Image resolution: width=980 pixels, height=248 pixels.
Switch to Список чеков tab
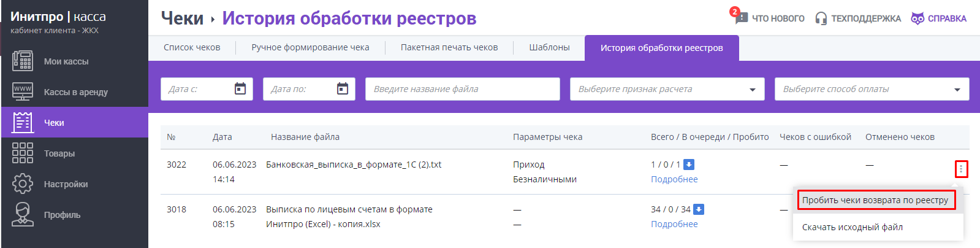(192, 47)
